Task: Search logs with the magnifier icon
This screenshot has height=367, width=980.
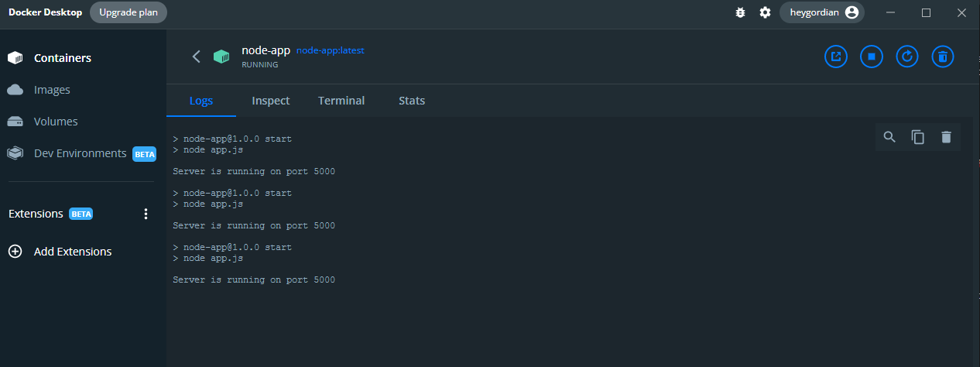Action: coord(889,137)
